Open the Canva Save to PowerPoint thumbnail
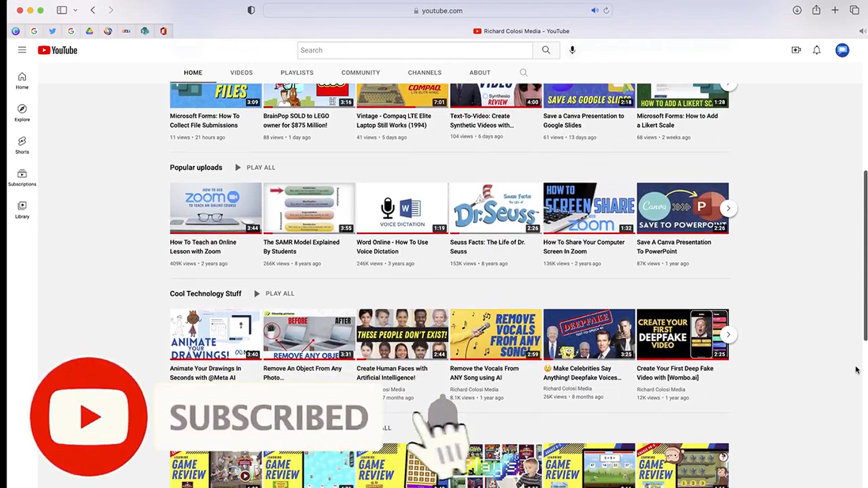Screen dimensions: 868x488 [682, 208]
